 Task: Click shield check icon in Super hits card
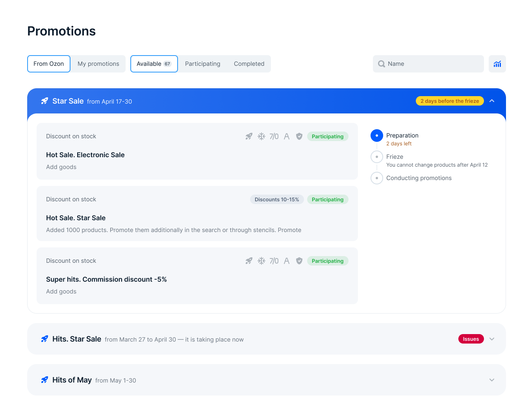click(x=299, y=261)
